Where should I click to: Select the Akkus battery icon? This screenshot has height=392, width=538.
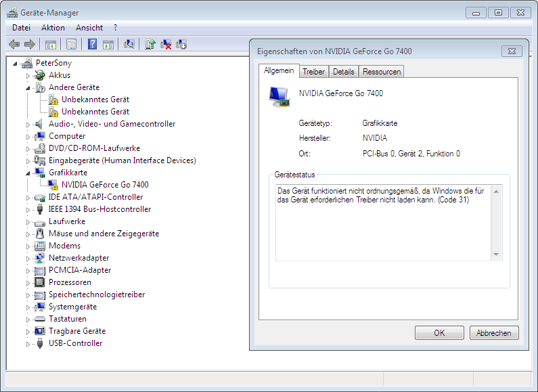click(40, 75)
